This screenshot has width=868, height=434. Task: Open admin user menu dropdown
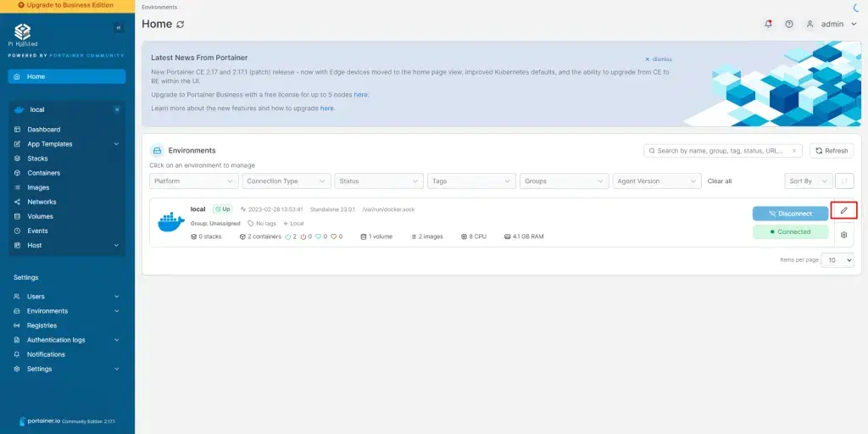(x=832, y=24)
